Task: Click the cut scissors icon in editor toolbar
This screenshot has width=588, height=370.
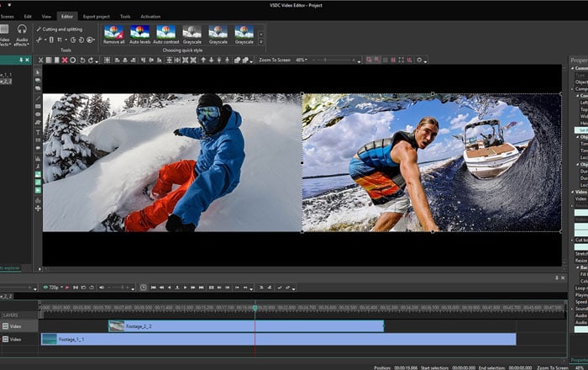Action: [41, 60]
